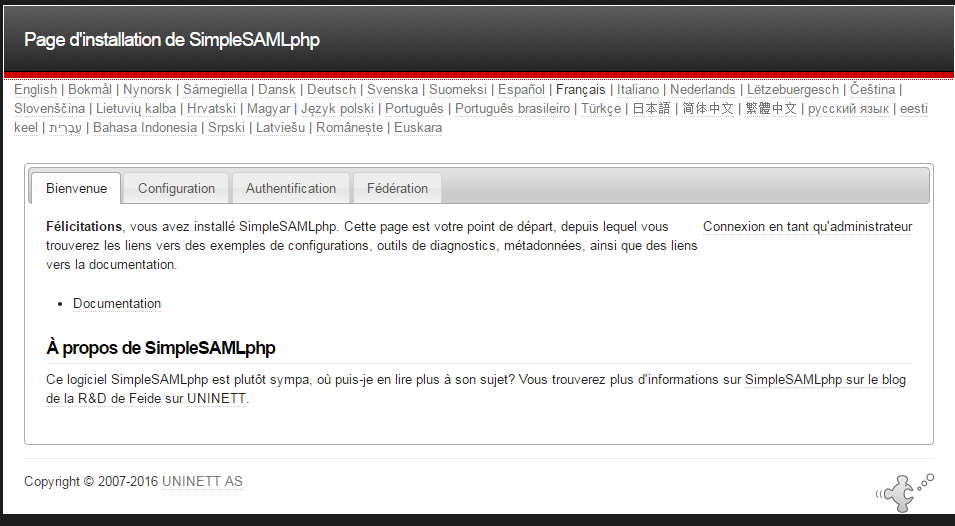Switch language to Nynorsk
The image size is (955, 526).
click(x=147, y=89)
